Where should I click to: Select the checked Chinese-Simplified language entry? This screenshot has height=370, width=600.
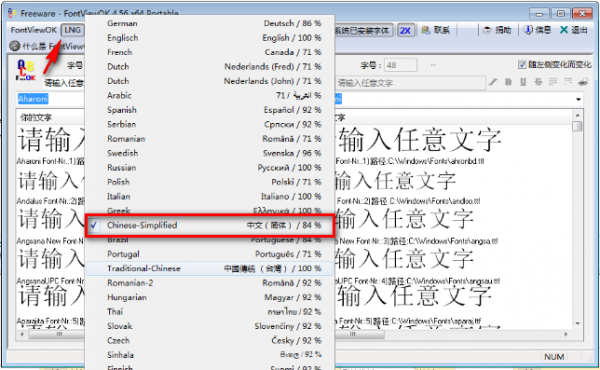[x=210, y=225]
